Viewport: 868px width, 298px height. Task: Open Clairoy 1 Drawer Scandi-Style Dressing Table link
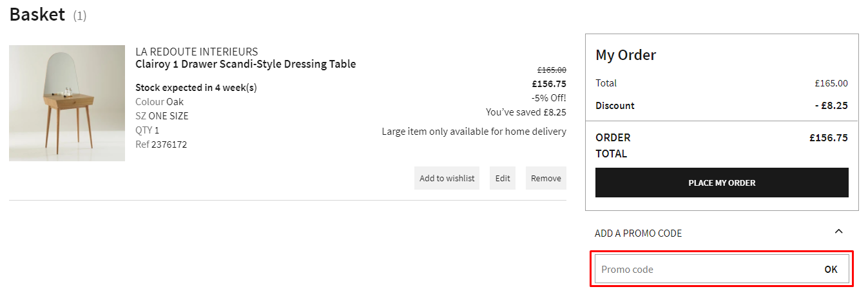[246, 64]
